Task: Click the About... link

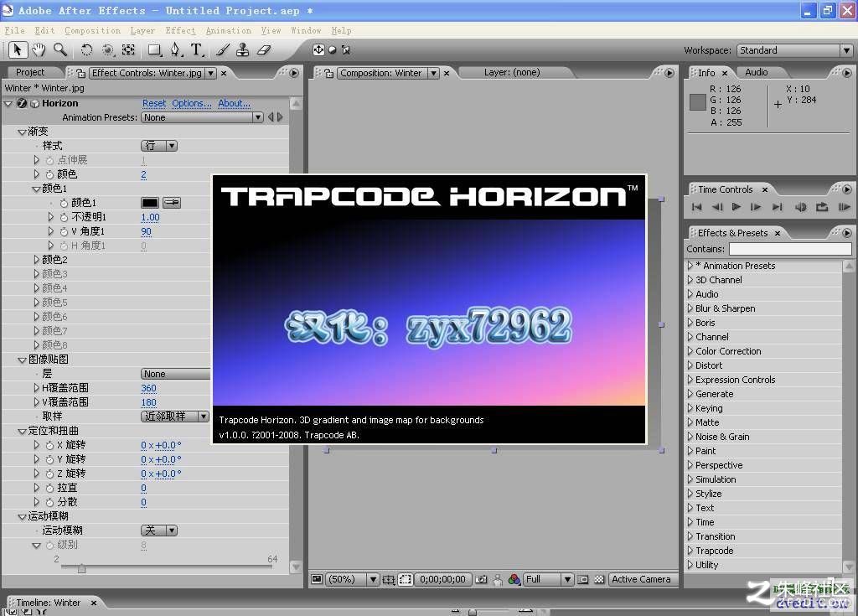Action: (x=235, y=103)
